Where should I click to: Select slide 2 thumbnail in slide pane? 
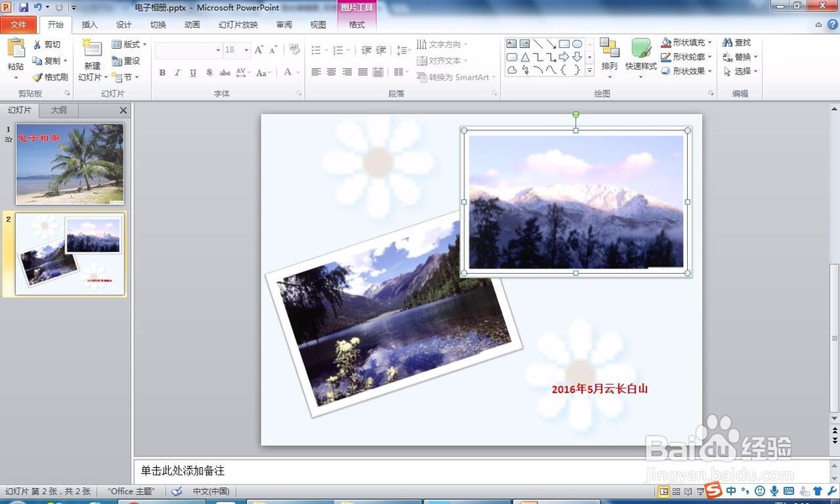[70, 254]
